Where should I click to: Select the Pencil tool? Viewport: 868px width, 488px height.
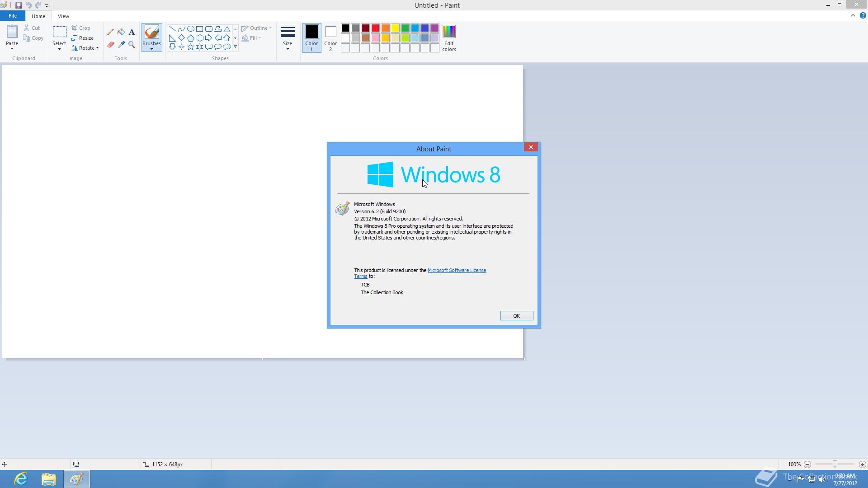[x=110, y=32]
